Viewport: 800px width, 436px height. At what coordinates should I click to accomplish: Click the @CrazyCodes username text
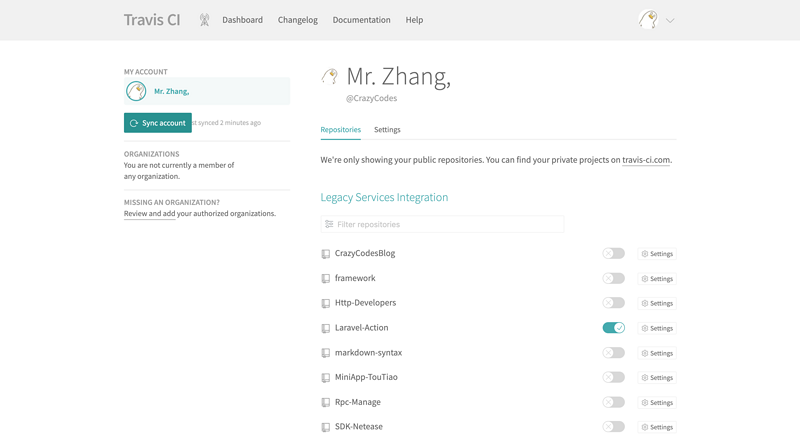(371, 98)
